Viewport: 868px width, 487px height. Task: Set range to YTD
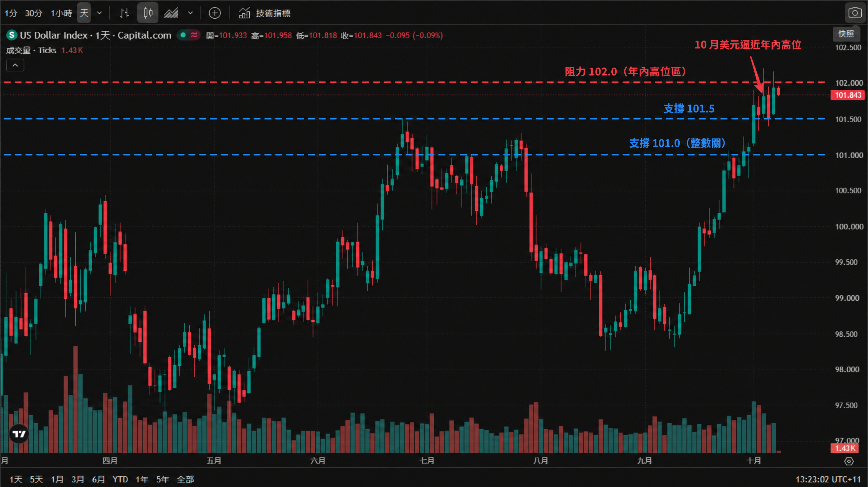pyautogui.click(x=120, y=479)
